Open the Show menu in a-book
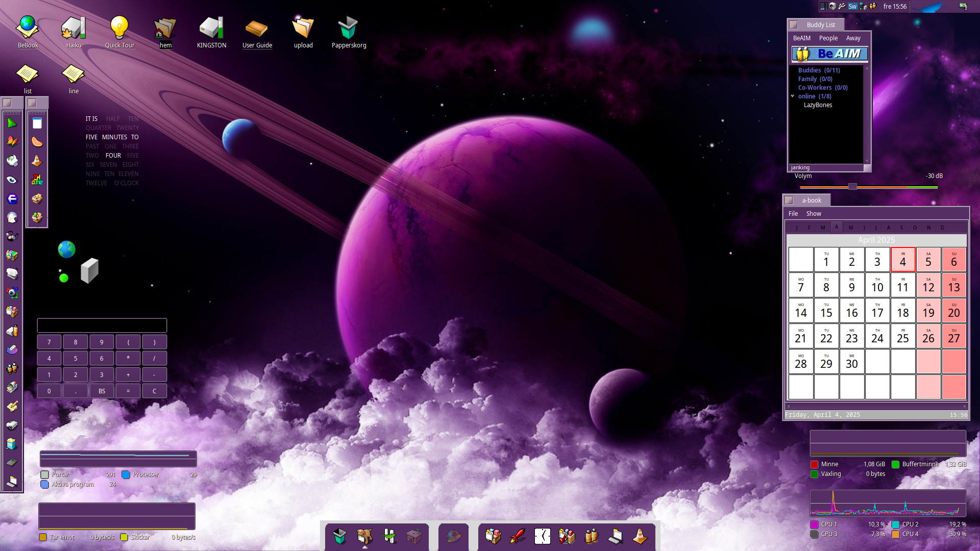 coord(813,214)
